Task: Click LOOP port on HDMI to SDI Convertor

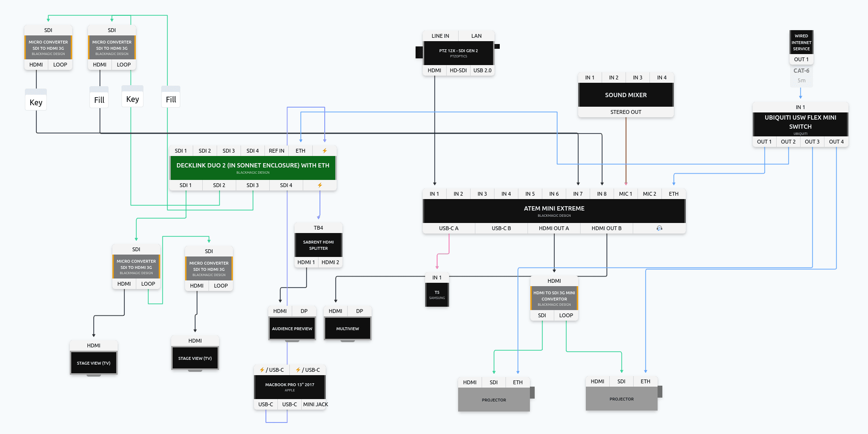Action: (x=566, y=315)
